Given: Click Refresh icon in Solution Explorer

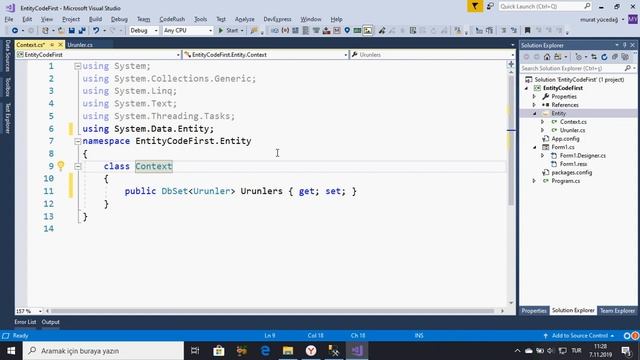Looking at the screenshot, I should pos(604,57).
